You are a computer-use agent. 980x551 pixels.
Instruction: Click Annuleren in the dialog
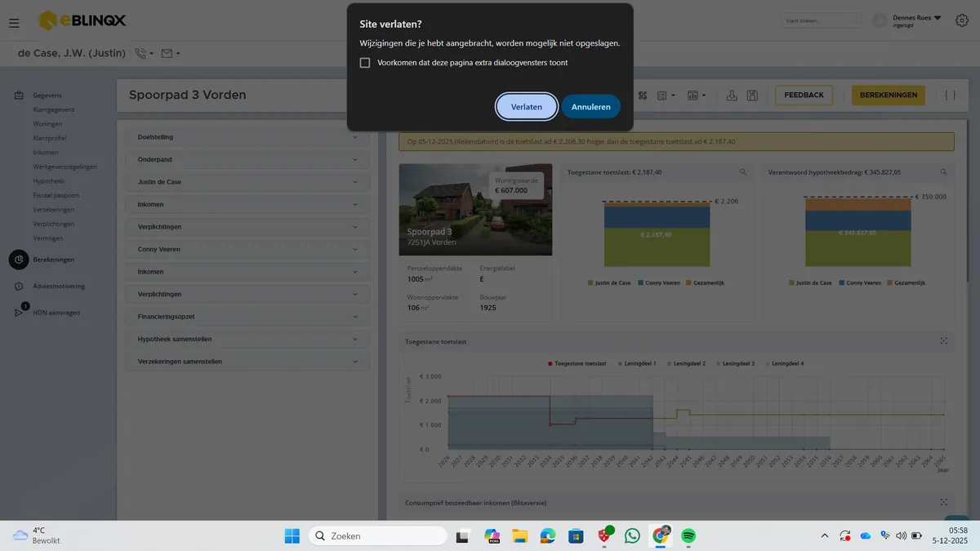[x=591, y=107]
